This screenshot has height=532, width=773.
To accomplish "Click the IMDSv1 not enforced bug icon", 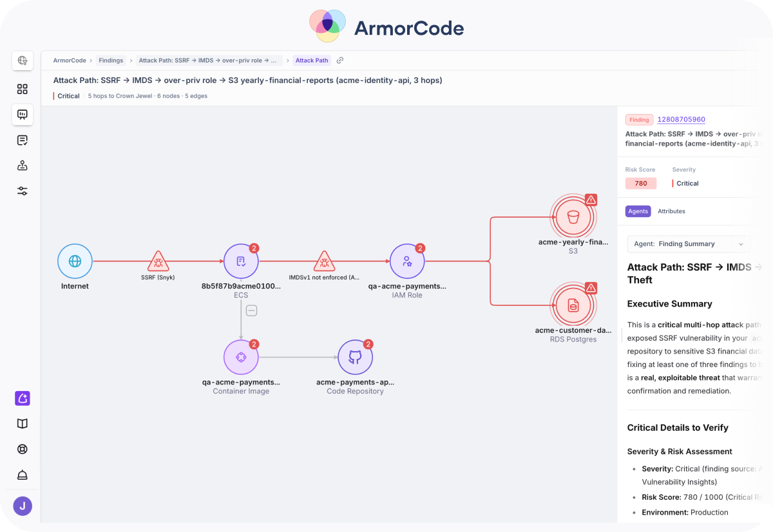I will click(x=324, y=261).
